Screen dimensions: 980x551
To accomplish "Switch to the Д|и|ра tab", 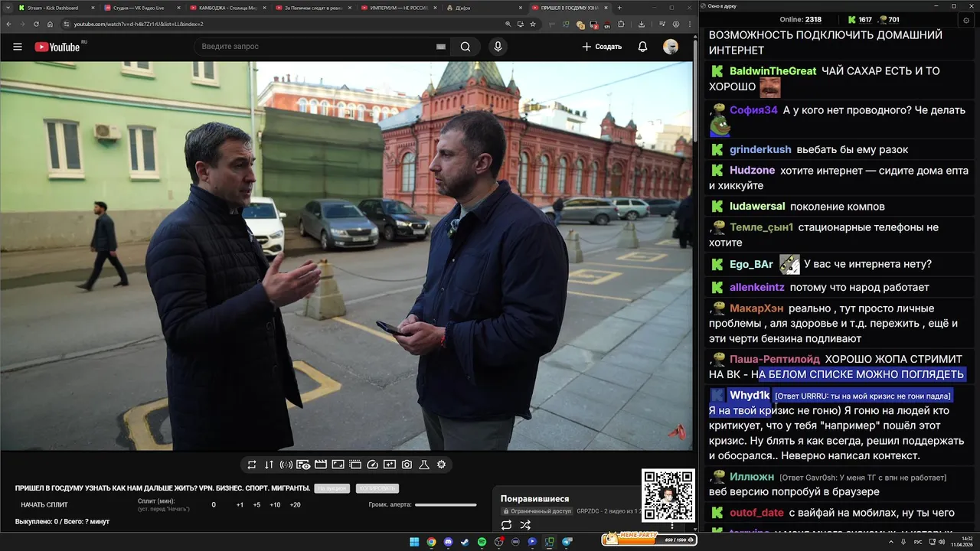I will click(x=485, y=8).
